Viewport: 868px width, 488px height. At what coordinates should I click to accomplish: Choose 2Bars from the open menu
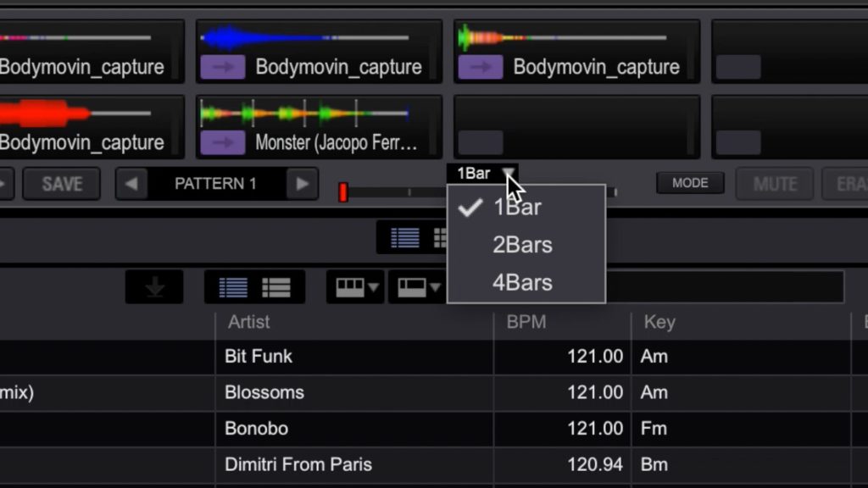tap(521, 244)
